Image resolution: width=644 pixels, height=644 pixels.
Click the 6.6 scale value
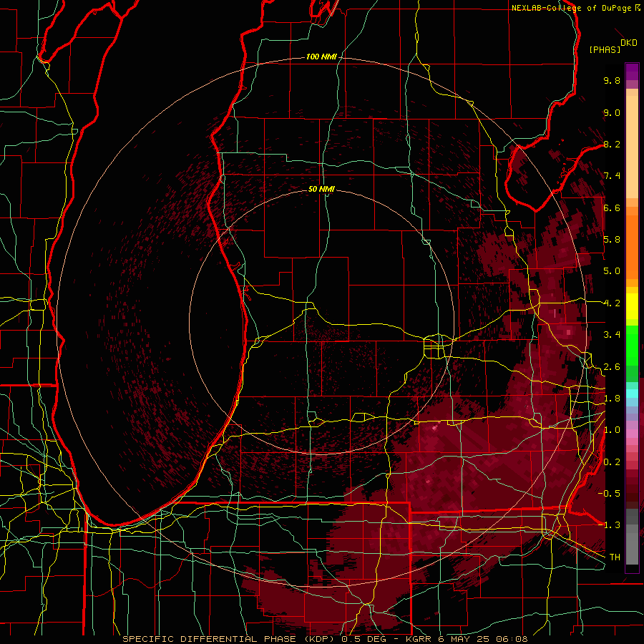tap(612, 208)
